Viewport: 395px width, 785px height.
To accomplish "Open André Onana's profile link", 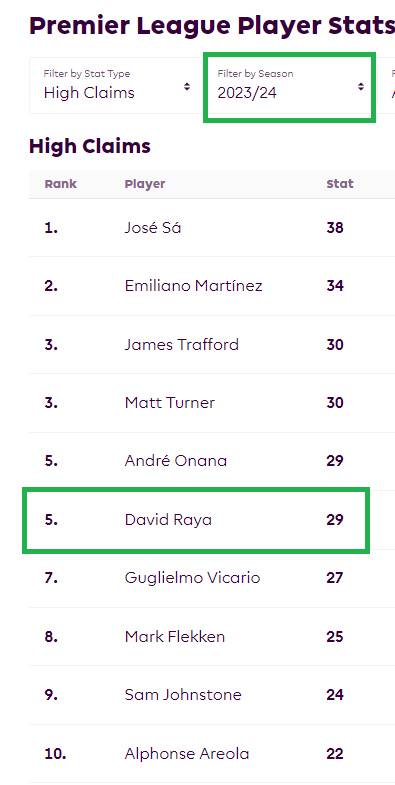I will 176,461.
